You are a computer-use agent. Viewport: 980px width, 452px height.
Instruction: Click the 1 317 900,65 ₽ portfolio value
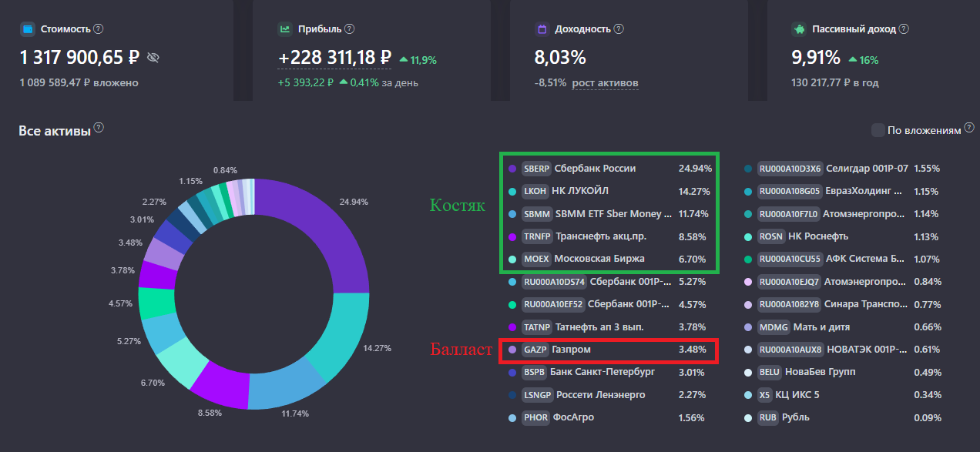tap(79, 57)
